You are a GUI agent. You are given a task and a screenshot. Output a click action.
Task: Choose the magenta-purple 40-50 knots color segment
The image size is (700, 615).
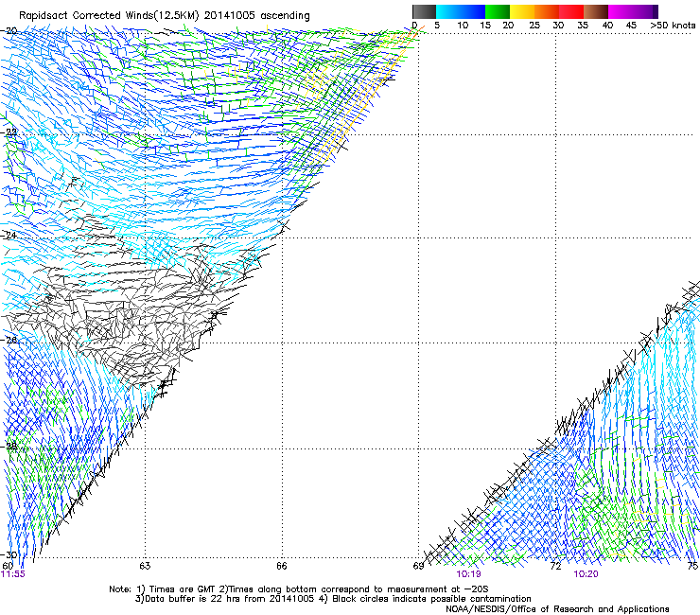633,11
